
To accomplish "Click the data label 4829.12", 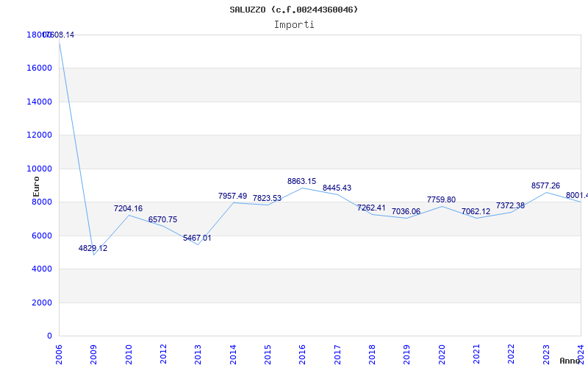I will pos(93,248).
